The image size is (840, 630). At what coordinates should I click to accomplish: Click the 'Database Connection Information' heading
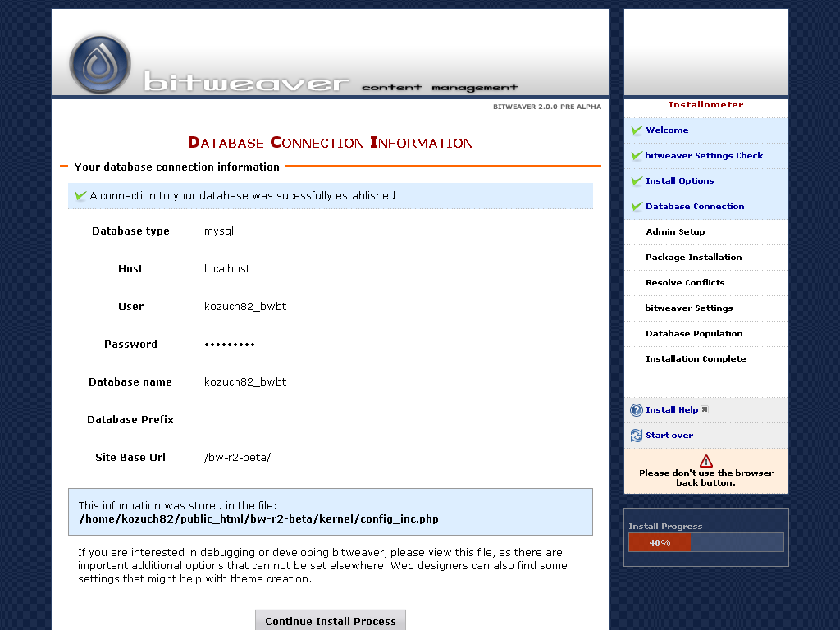[x=331, y=142]
